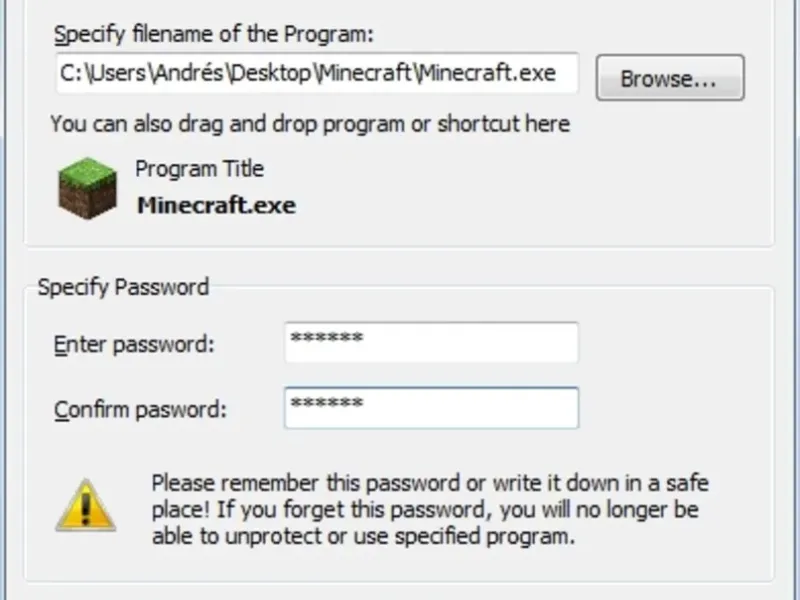Click the 'Enter password:' label

pos(134,345)
